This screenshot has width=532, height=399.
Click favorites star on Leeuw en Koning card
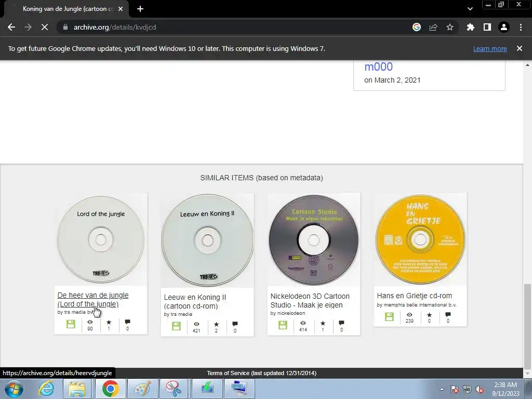click(x=216, y=324)
